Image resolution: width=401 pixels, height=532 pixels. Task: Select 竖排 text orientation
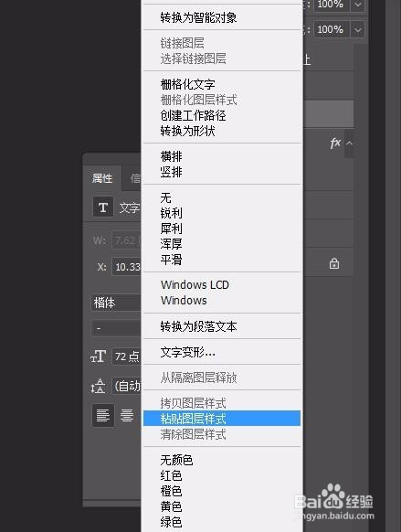click(222, 172)
